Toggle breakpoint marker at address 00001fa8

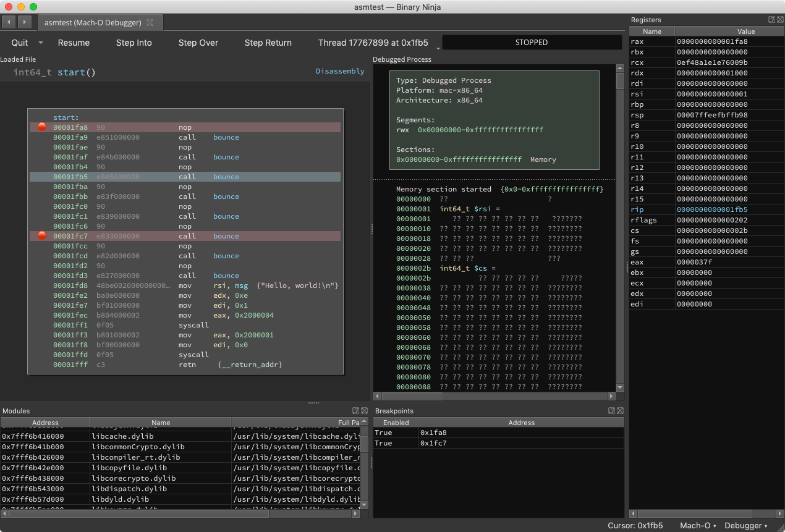pyautogui.click(x=42, y=127)
